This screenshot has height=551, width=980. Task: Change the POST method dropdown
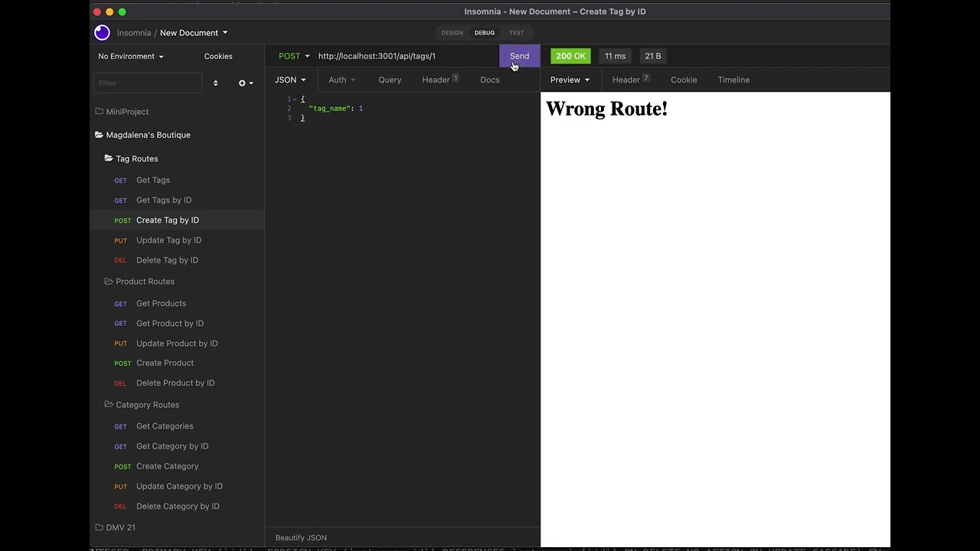tap(294, 56)
